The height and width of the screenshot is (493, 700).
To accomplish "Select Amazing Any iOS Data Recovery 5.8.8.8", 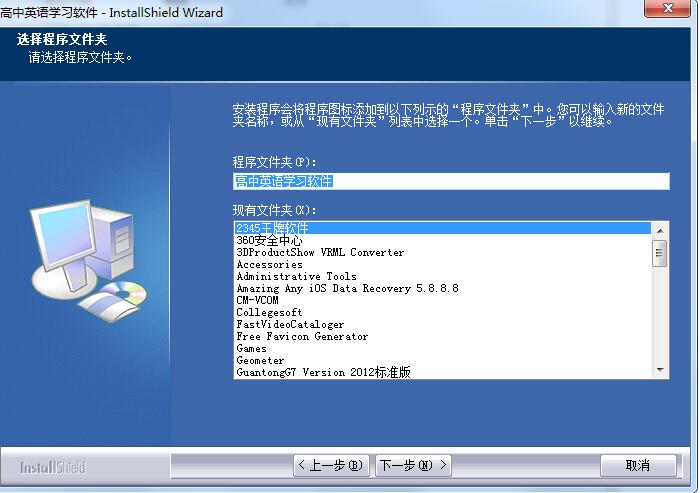I will [442, 288].
